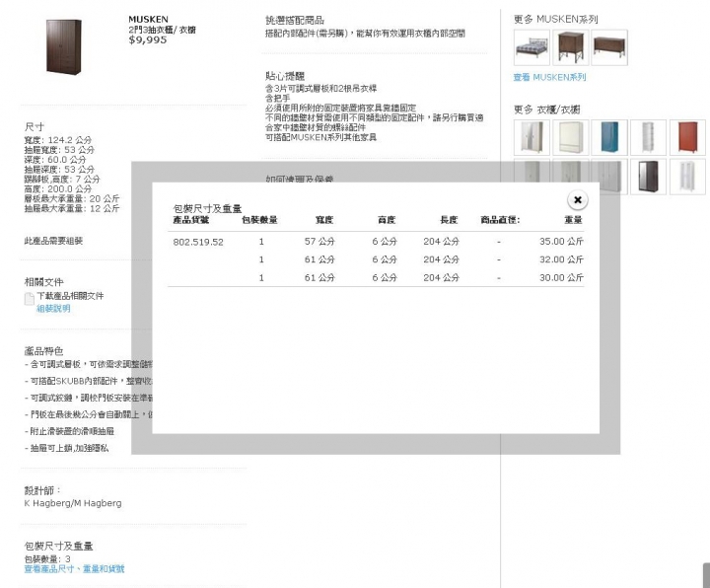Select the narrow white wardrobe thumbnail
Image resolution: width=710 pixels, height=588 pixels.
pyautogui.click(x=649, y=138)
